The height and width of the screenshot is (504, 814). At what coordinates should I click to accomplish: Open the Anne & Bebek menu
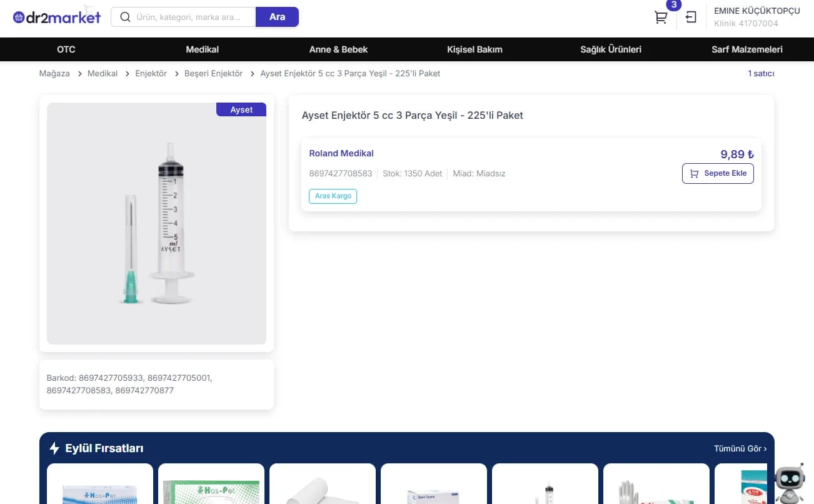338,49
